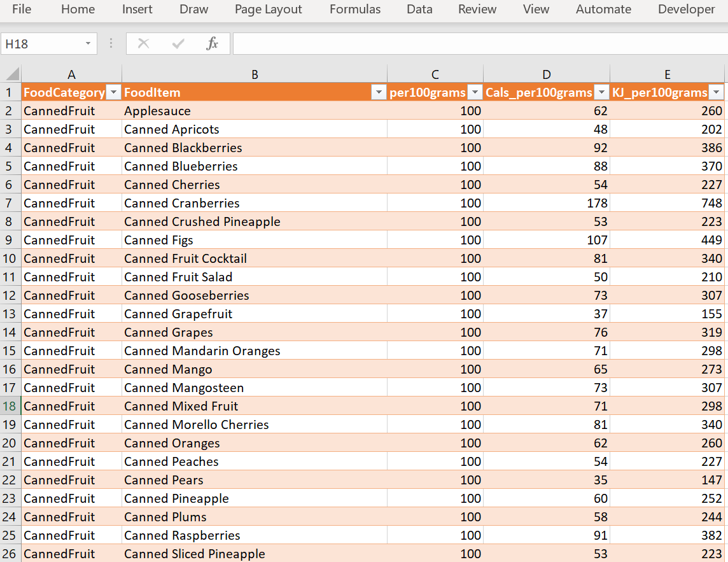Click the cell containing Applesauce

tap(157, 111)
